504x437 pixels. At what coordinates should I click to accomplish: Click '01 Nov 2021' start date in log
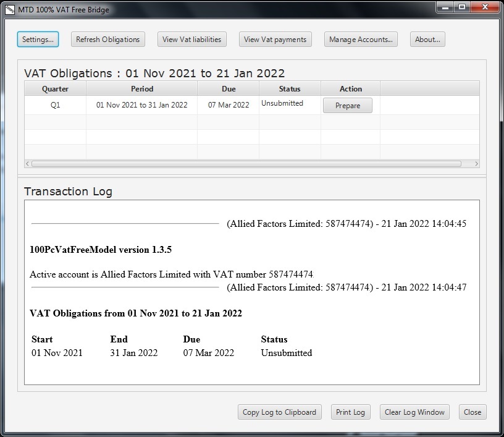pyautogui.click(x=57, y=353)
